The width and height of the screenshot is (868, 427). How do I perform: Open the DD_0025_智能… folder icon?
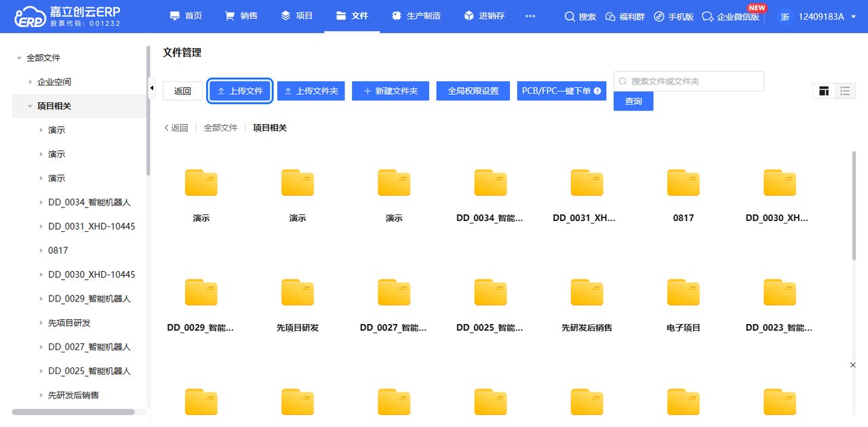tap(490, 292)
